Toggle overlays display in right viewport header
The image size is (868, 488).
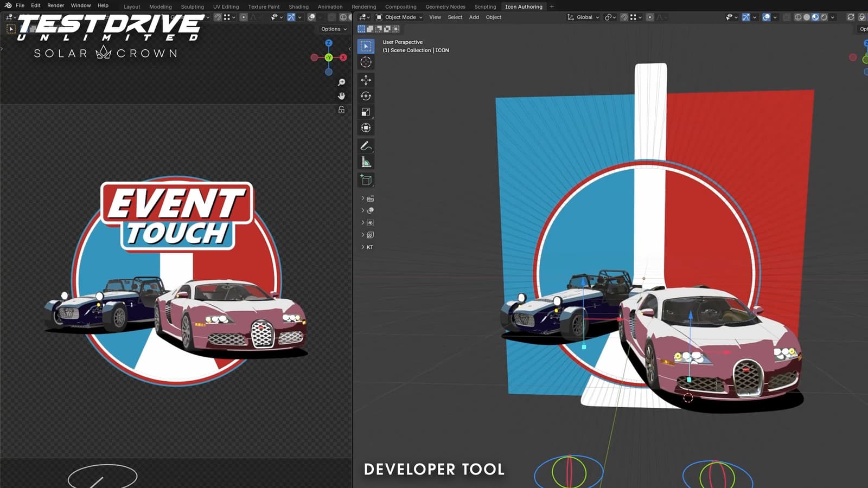[766, 17]
